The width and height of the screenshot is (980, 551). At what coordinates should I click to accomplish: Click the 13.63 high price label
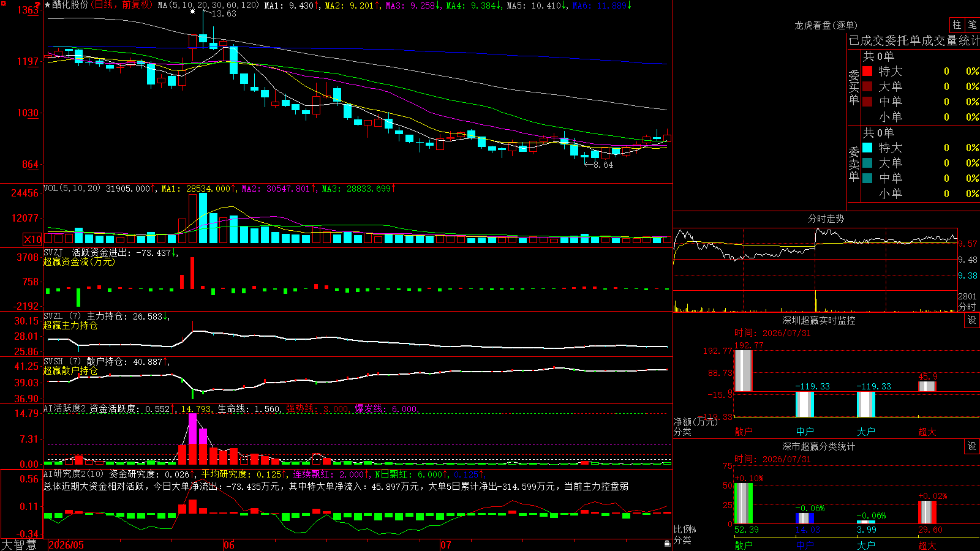point(224,13)
